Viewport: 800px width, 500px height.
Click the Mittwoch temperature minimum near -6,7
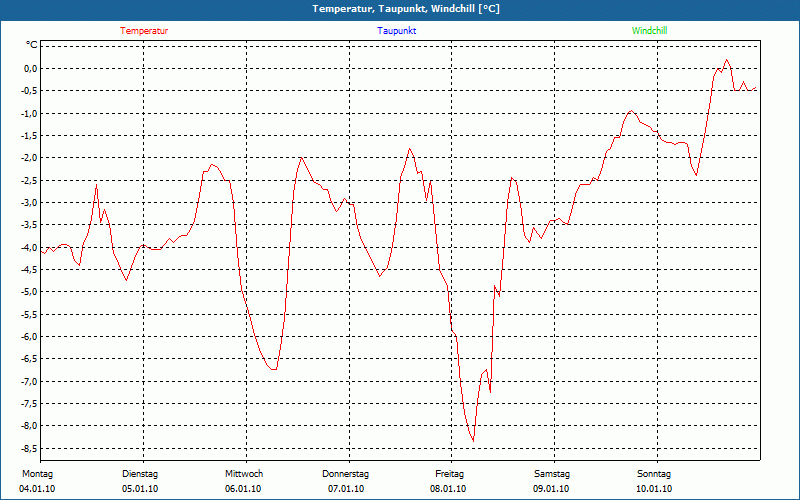point(273,369)
